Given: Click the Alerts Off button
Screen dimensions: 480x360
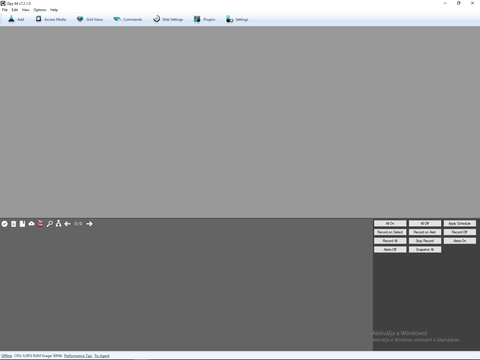Looking at the screenshot, I should coord(390,249).
